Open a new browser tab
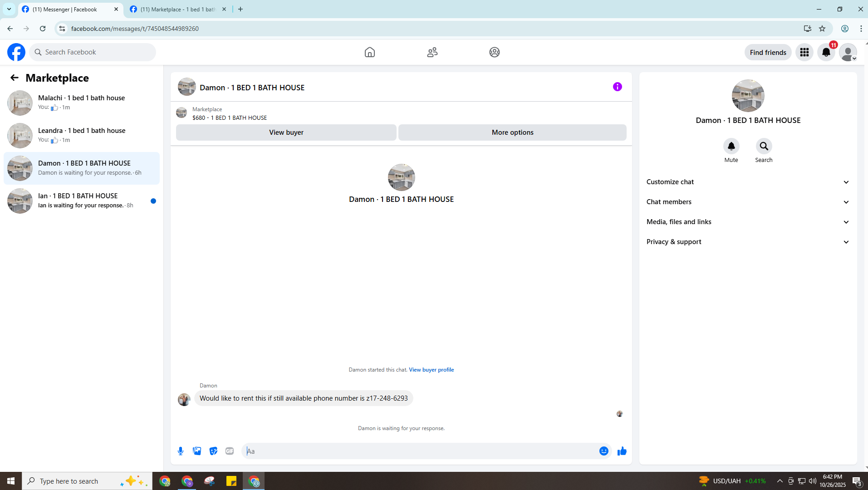This screenshot has height=490, width=868. pyautogui.click(x=240, y=9)
